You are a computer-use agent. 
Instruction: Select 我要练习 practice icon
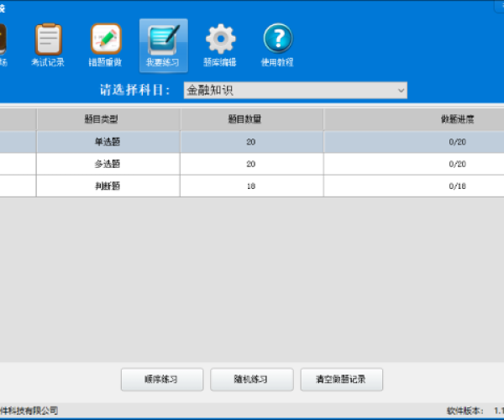pos(163,45)
